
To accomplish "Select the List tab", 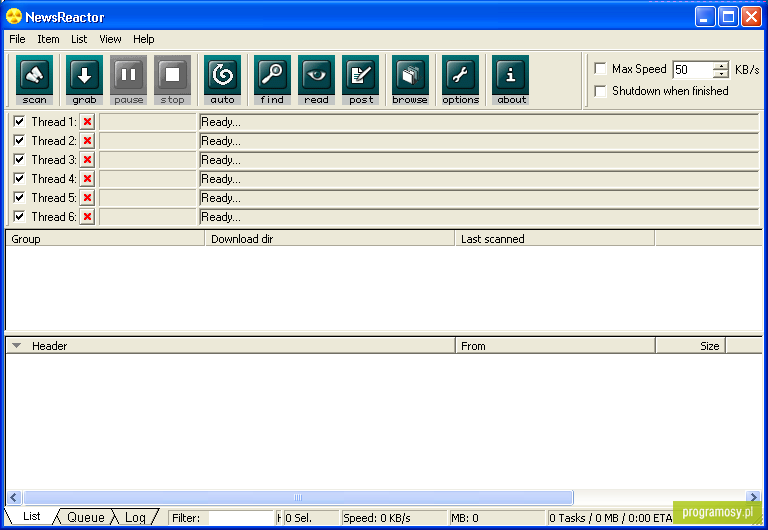I will coord(31,516).
